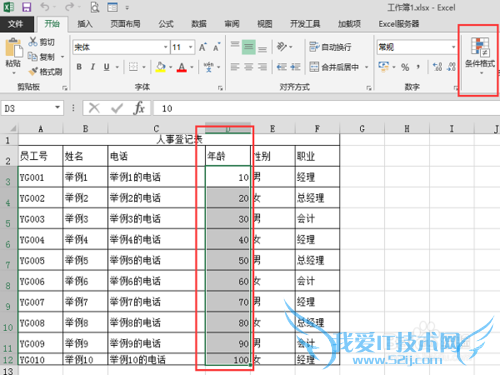Increase font size with large A icon

click(x=203, y=47)
